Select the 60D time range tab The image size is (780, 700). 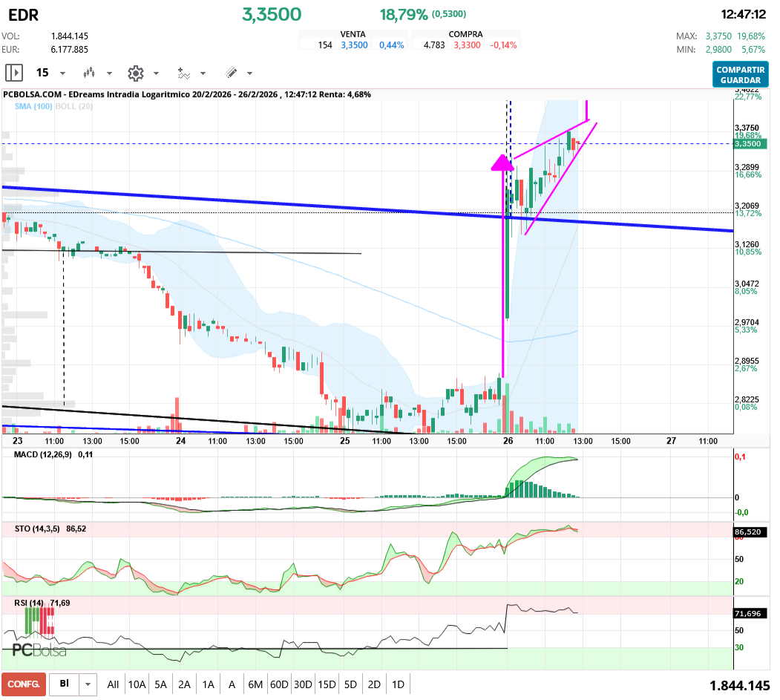pos(279,684)
